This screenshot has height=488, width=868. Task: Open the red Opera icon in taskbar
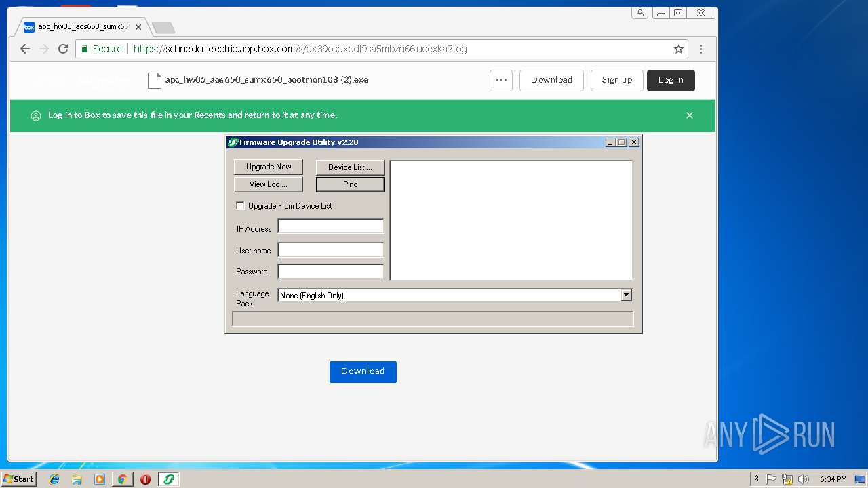pos(145,479)
